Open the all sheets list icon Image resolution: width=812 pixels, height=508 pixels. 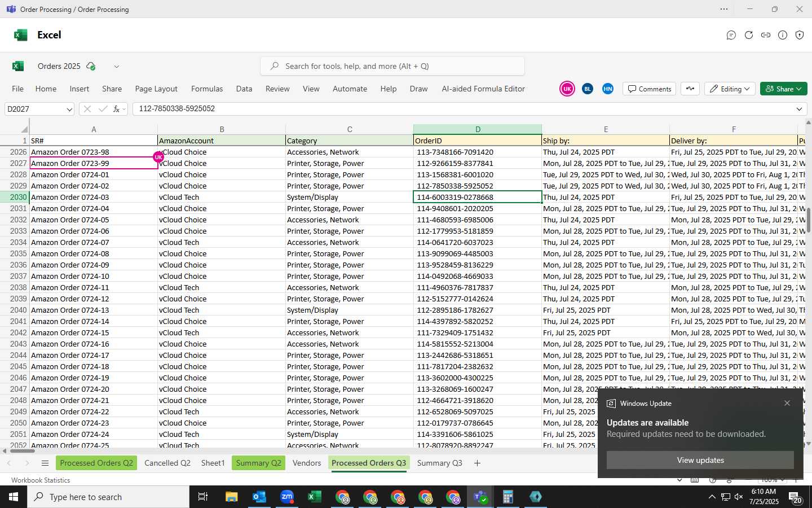point(45,463)
